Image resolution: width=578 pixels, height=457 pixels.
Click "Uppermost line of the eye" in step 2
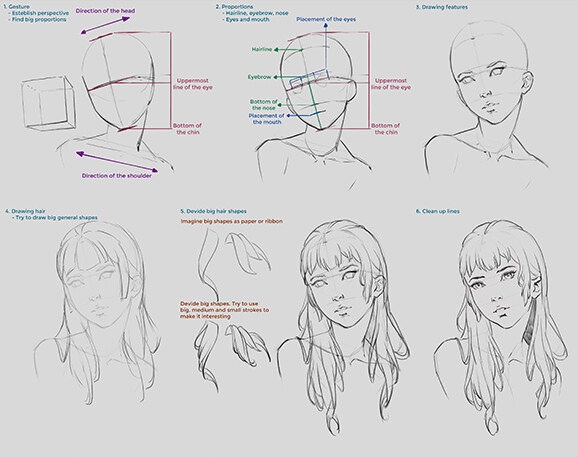point(391,84)
